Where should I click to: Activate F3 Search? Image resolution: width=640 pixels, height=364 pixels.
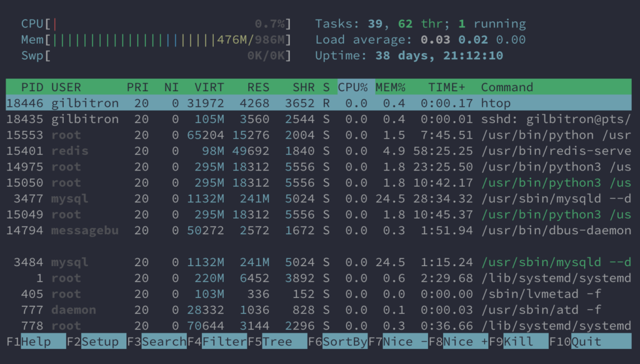(156, 341)
